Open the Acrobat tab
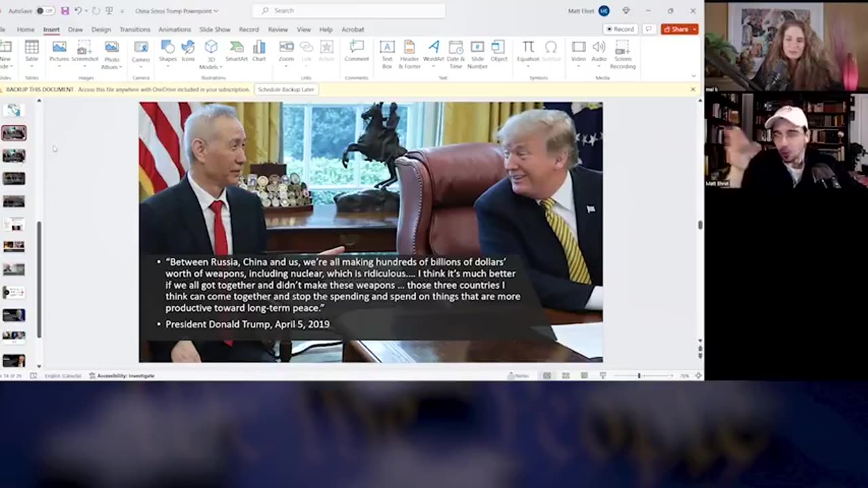This screenshot has height=488, width=868. point(353,30)
